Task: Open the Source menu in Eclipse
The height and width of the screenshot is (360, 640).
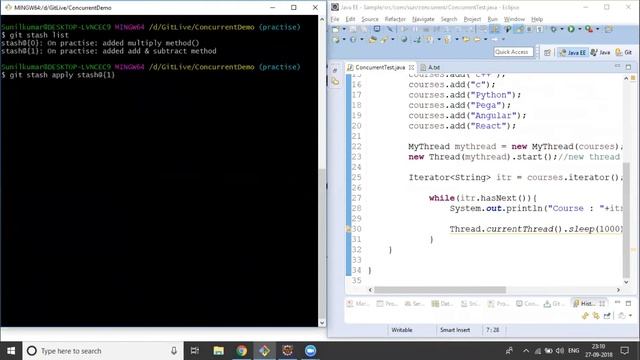Action: pos(370,19)
